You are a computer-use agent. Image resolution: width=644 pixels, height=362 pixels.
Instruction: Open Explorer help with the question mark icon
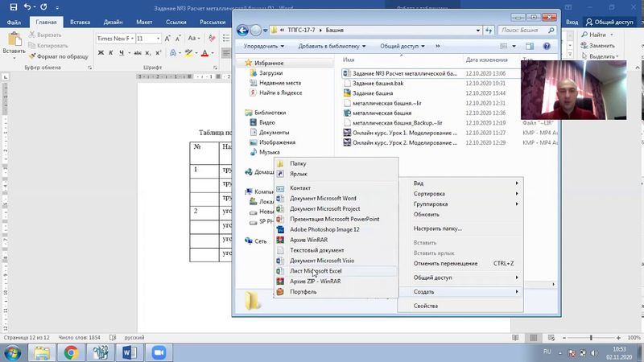pos(549,47)
